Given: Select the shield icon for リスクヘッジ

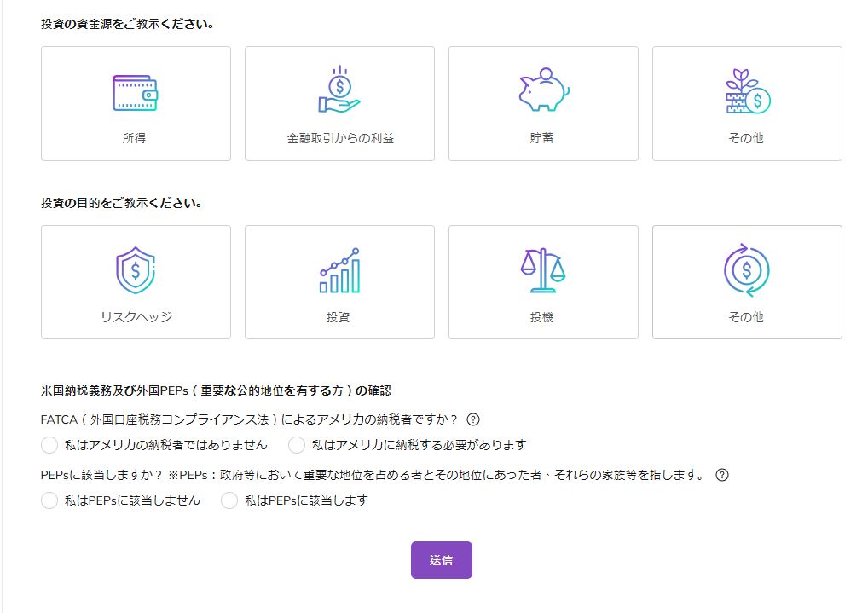Looking at the screenshot, I should [135, 271].
